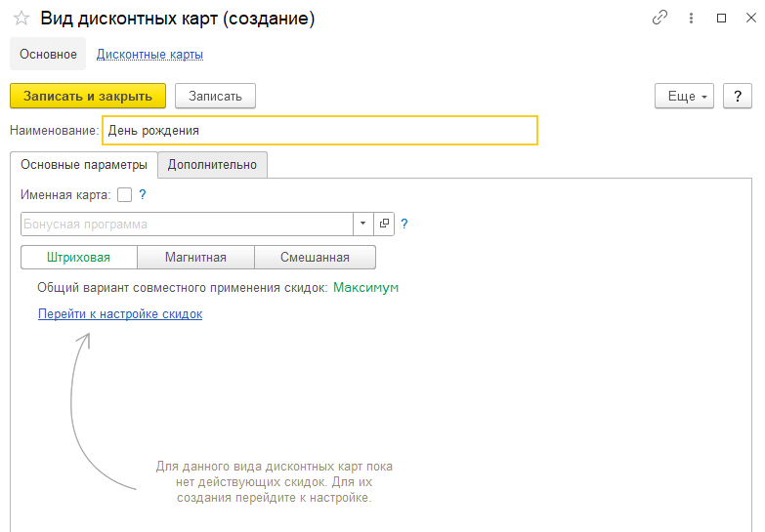Viewport: 765px width, 532px height.
Task: Maximize the card type window
Action: click(722, 18)
